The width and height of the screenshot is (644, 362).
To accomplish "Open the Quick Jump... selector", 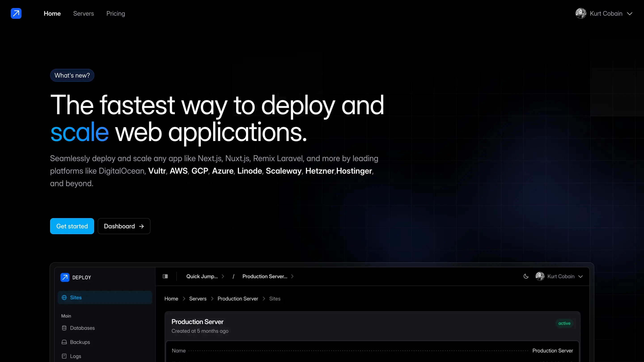I will click(x=205, y=277).
